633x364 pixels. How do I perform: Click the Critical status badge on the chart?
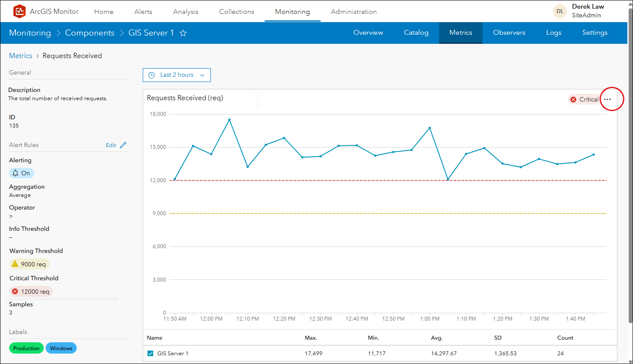point(584,99)
